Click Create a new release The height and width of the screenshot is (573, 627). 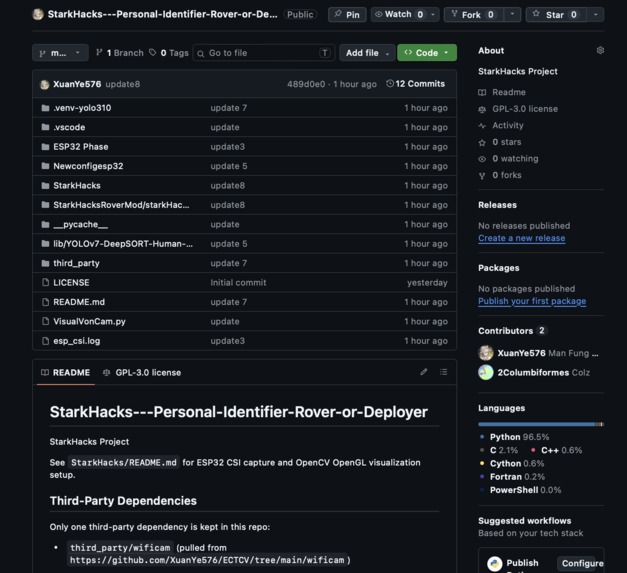(x=521, y=238)
